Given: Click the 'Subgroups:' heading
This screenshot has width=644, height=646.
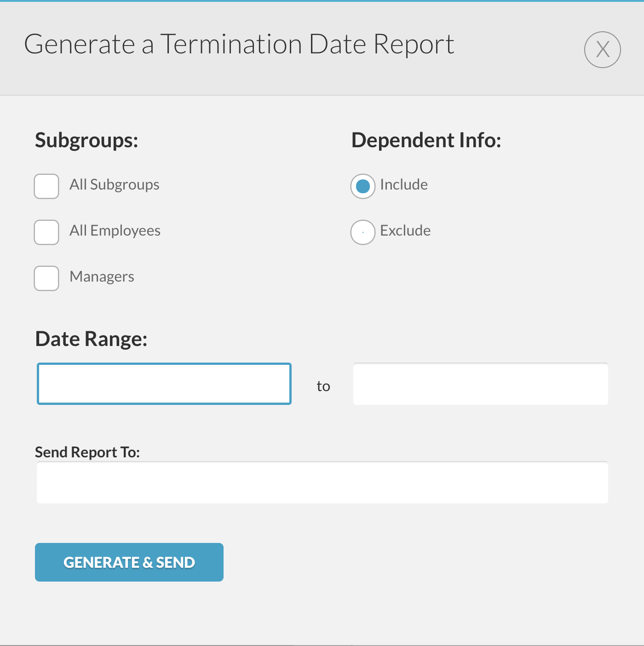Looking at the screenshot, I should coord(86,140).
